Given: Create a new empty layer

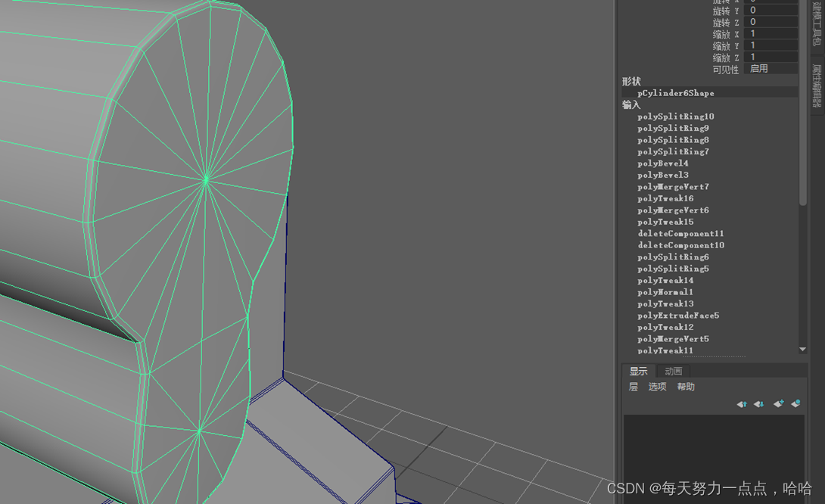Looking at the screenshot, I should pos(778,404).
